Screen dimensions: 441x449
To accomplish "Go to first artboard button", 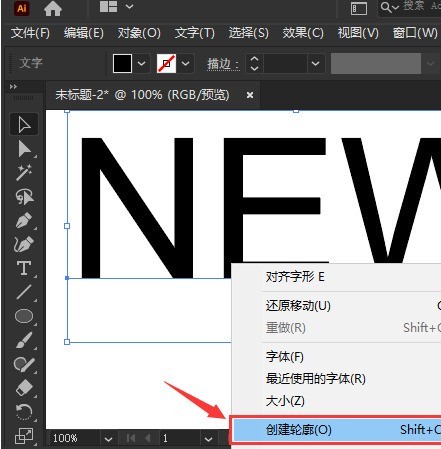I will click(x=131, y=438).
